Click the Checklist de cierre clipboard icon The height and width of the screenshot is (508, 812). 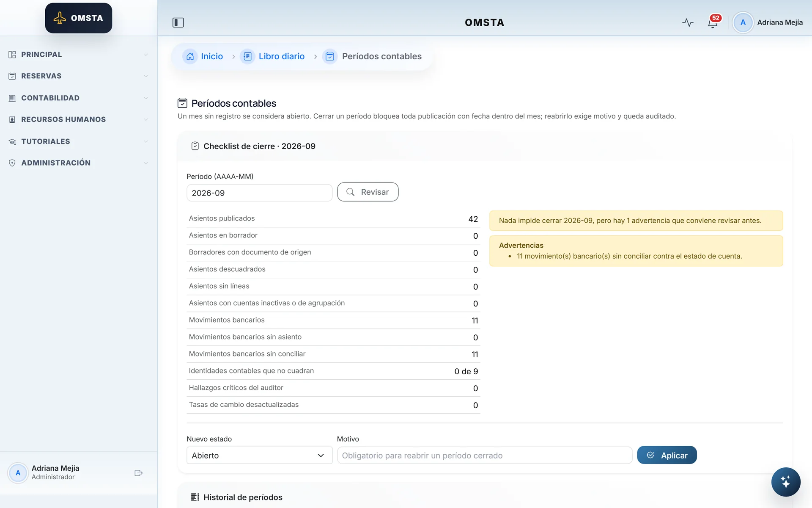(x=195, y=146)
